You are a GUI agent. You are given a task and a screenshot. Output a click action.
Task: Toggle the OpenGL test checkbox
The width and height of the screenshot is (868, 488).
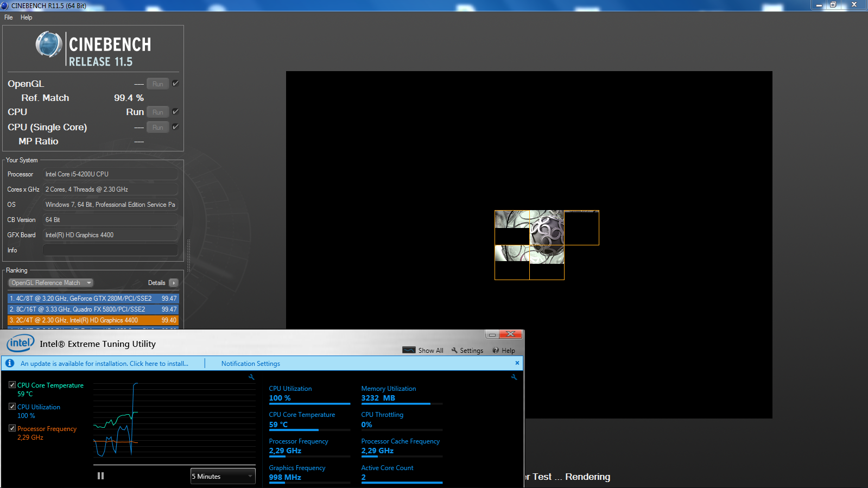click(x=175, y=84)
